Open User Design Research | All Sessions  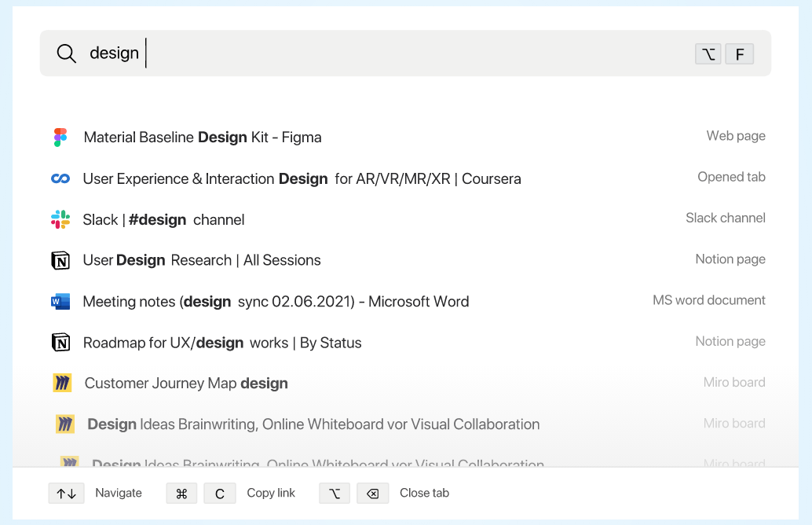pos(202,260)
